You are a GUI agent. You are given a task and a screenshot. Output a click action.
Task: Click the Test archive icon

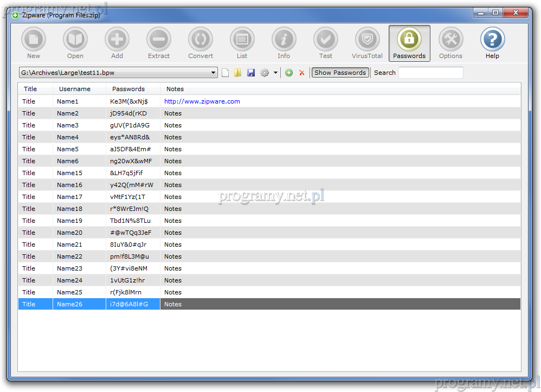coord(326,40)
